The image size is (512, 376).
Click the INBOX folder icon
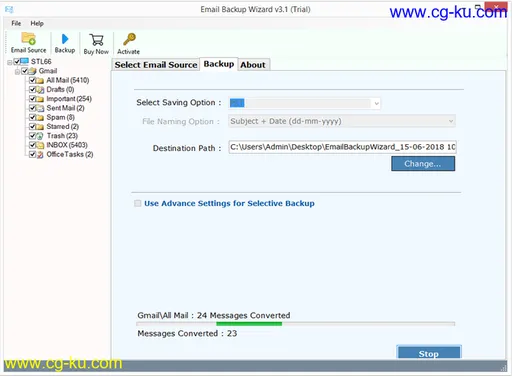tap(40, 145)
